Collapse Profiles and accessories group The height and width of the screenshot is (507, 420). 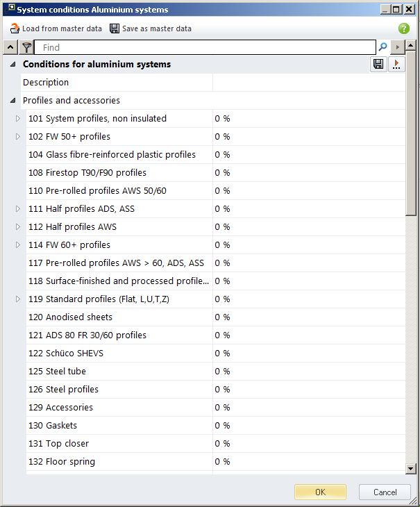pyautogui.click(x=13, y=101)
